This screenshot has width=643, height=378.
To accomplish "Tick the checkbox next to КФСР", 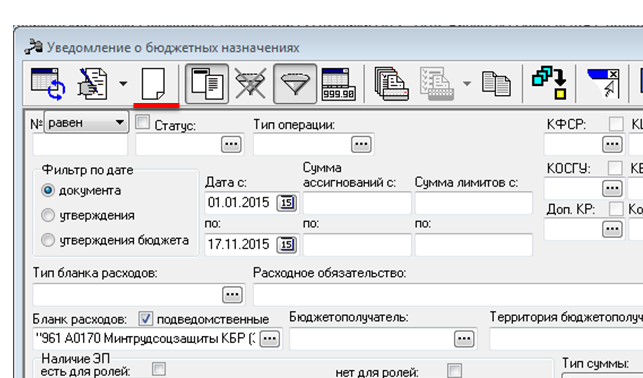I will pyautogui.click(x=616, y=124).
